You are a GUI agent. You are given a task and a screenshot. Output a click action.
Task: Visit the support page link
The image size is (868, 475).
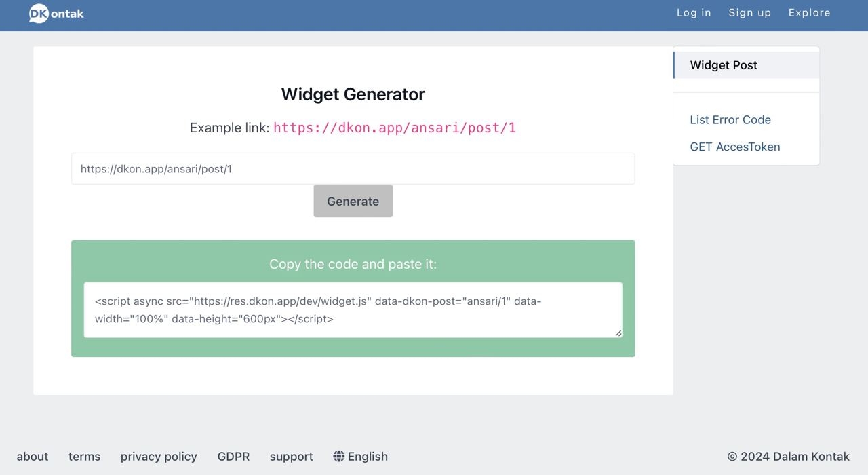pyautogui.click(x=291, y=457)
